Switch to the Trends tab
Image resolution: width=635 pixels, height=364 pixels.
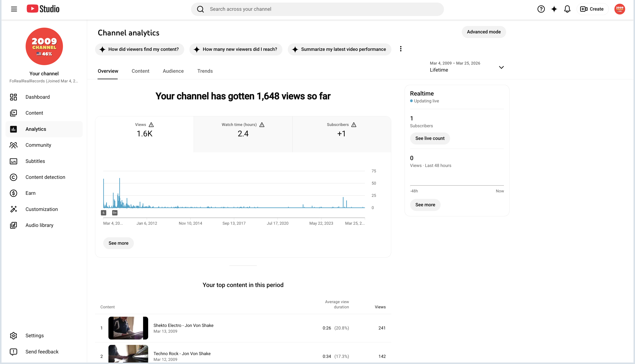(205, 71)
